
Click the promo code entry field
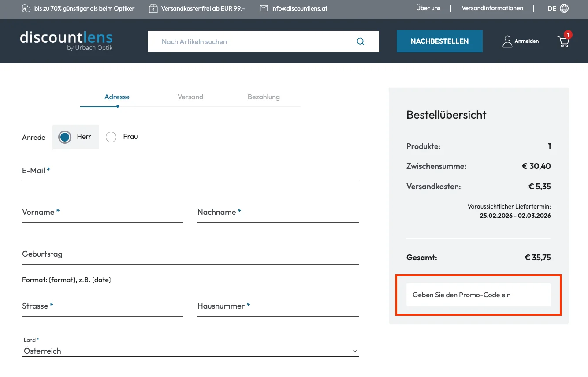(x=478, y=295)
